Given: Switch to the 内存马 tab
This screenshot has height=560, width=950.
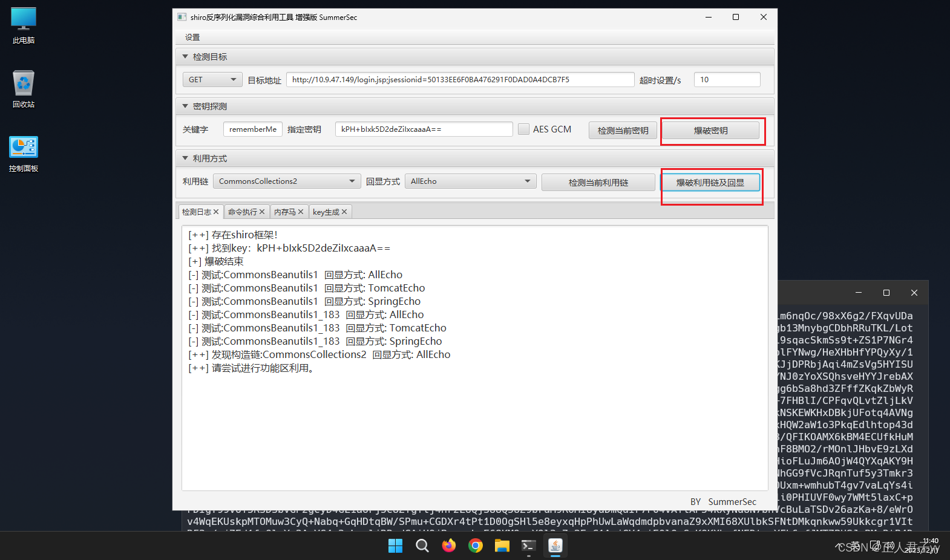Looking at the screenshot, I should coord(284,212).
